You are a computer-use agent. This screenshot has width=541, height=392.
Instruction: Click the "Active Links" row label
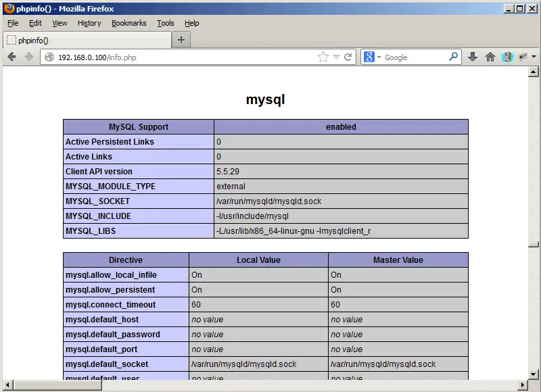(x=89, y=157)
